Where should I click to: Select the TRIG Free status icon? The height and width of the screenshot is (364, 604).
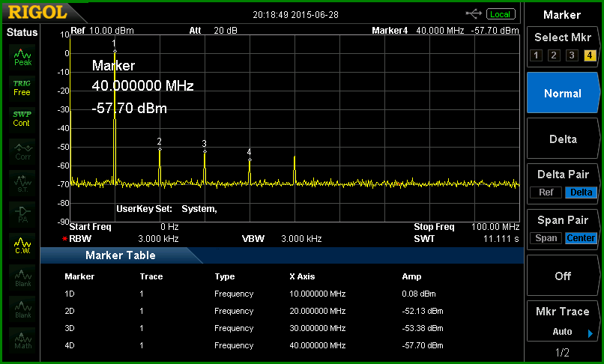(x=22, y=88)
